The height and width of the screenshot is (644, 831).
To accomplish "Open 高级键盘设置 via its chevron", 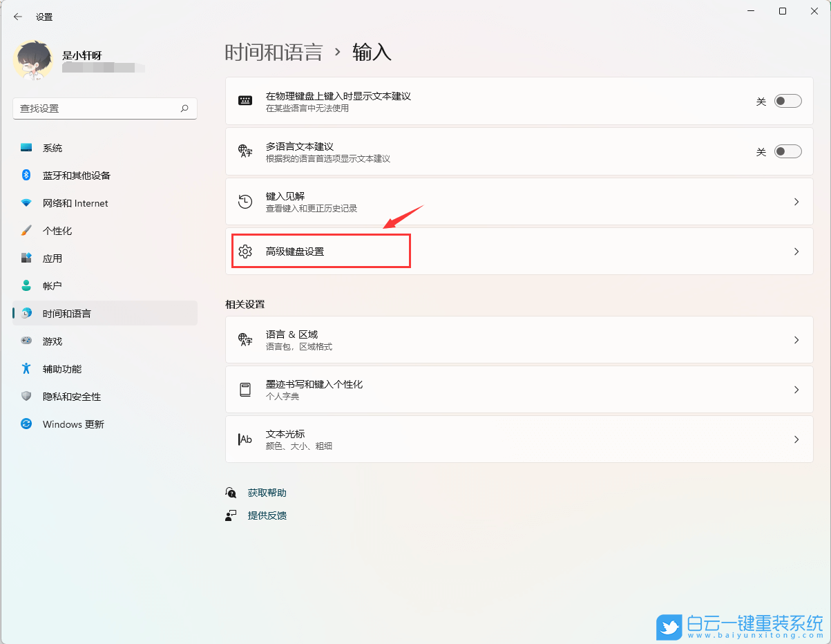I will [x=796, y=251].
